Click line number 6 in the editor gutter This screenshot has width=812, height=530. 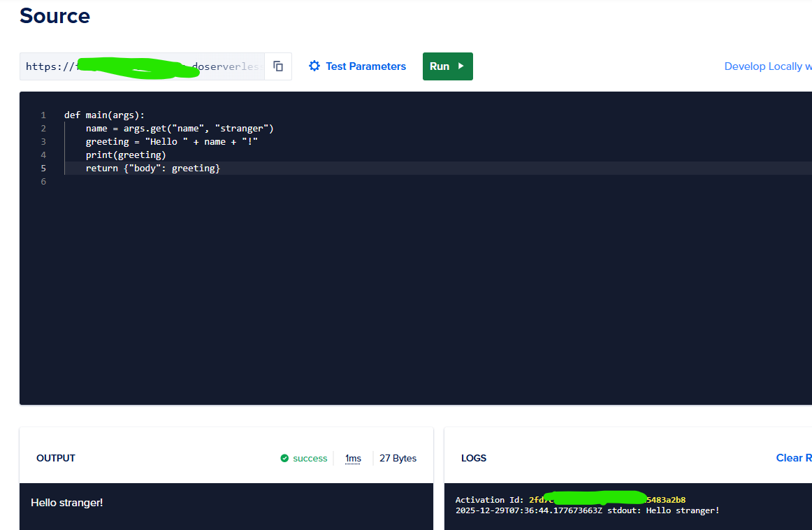pyautogui.click(x=43, y=181)
